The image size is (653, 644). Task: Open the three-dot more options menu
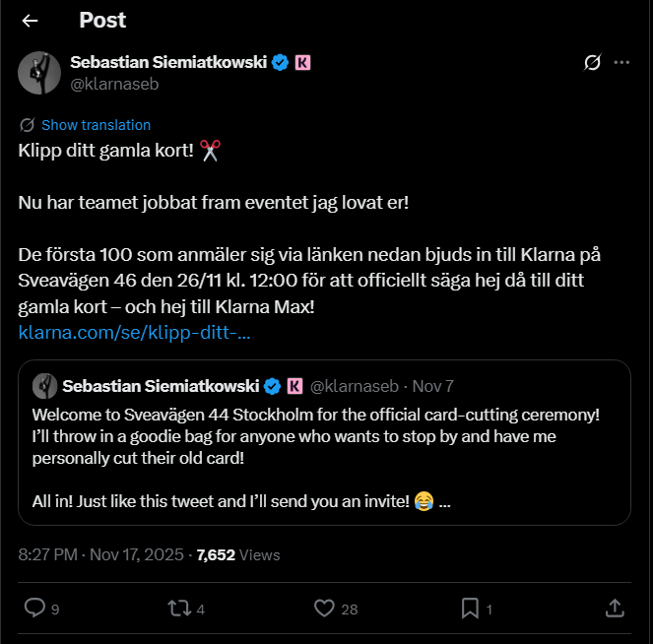click(621, 63)
